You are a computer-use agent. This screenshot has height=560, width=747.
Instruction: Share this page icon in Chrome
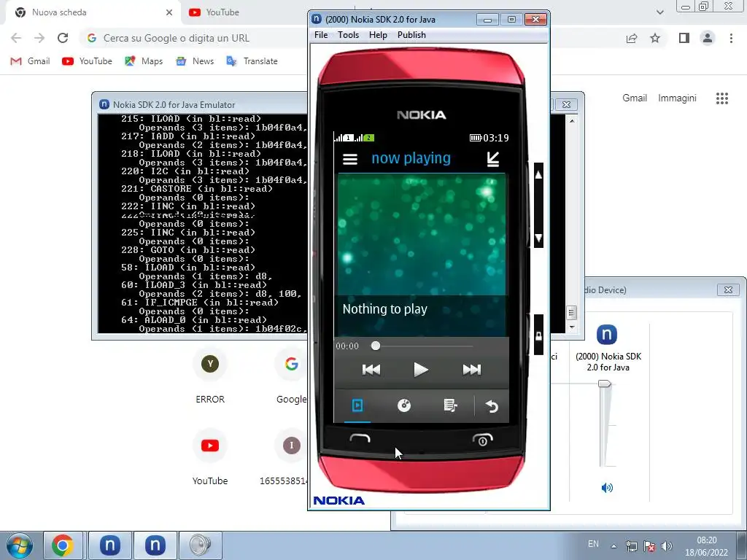[x=632, y=38]
